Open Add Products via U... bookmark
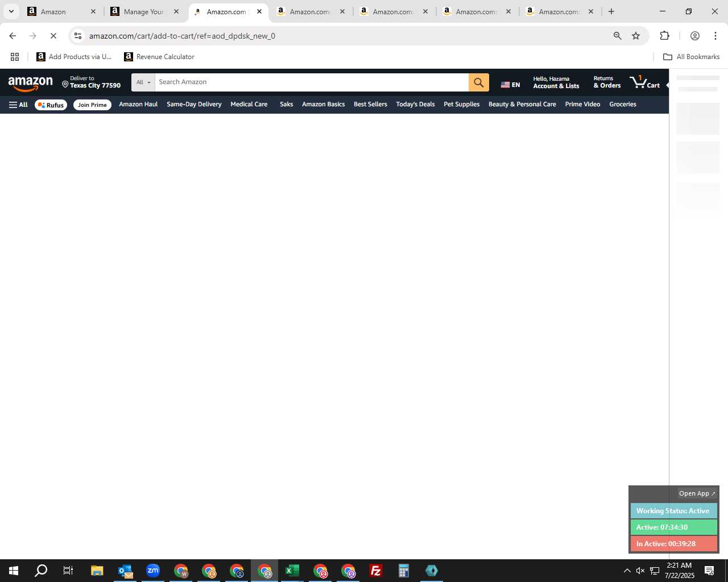The height and width of the screenshot is (582, 728). [x=74, y=57]
